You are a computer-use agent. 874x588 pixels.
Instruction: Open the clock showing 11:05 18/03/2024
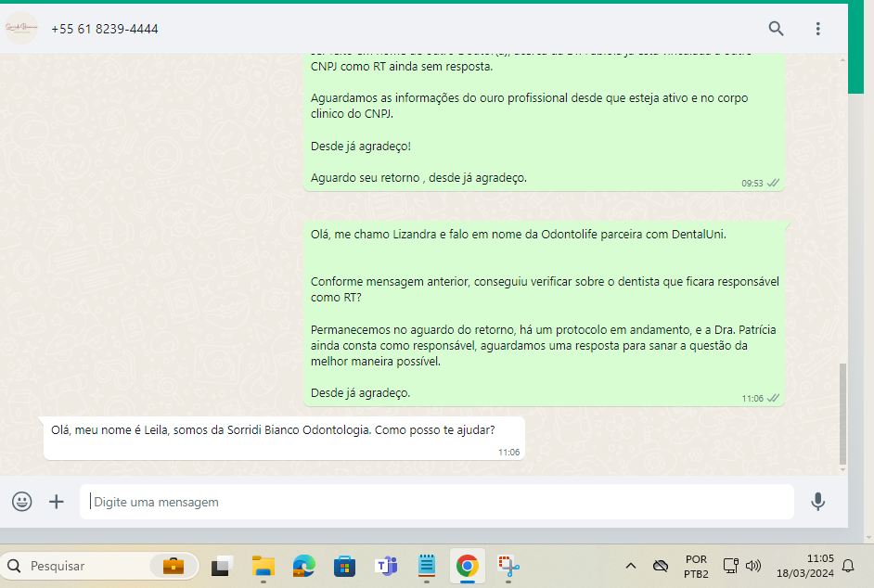[805, 567]
